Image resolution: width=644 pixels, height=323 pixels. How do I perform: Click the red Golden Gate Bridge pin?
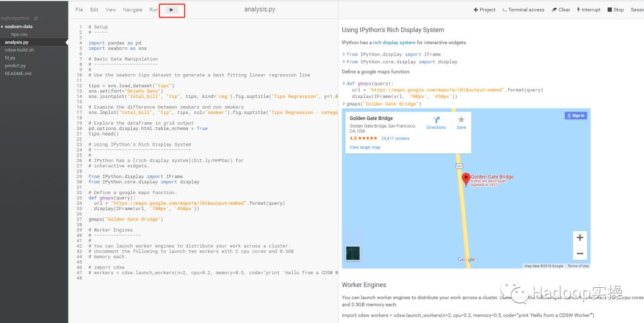tap(466, 180)
